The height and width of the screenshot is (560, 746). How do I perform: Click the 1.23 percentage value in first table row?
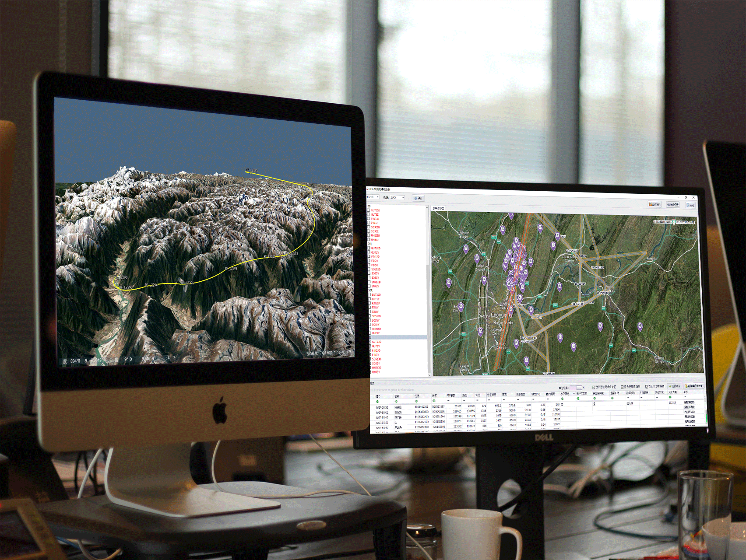pos(543,405)
